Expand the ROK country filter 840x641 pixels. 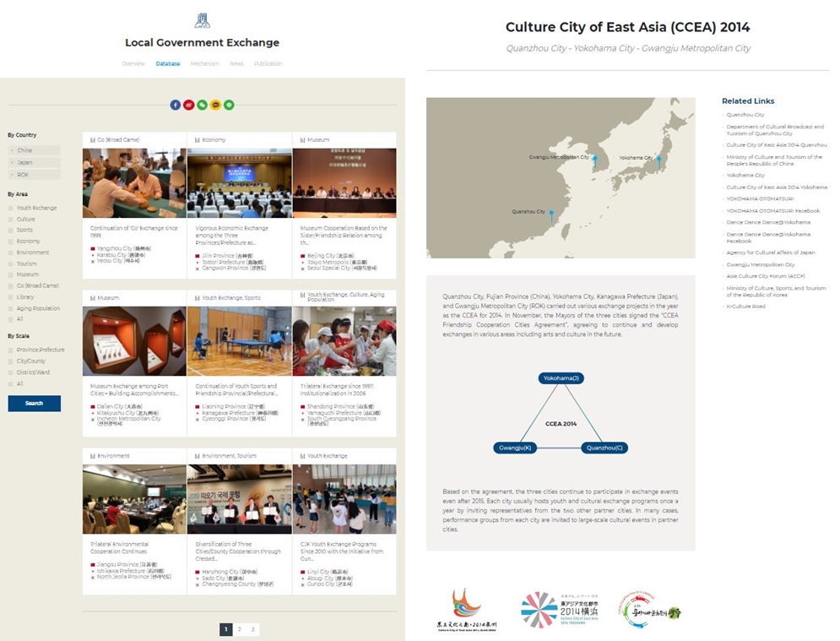click(35, 175)
